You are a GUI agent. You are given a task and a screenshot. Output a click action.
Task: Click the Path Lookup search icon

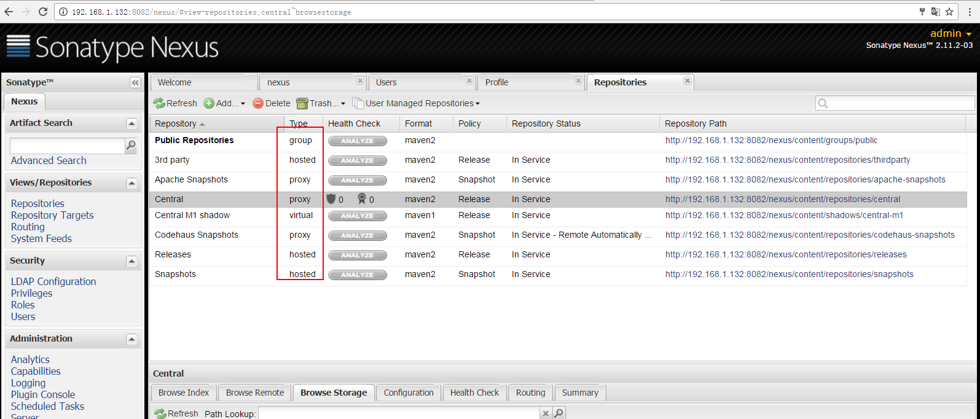click(x=559, y=413)
